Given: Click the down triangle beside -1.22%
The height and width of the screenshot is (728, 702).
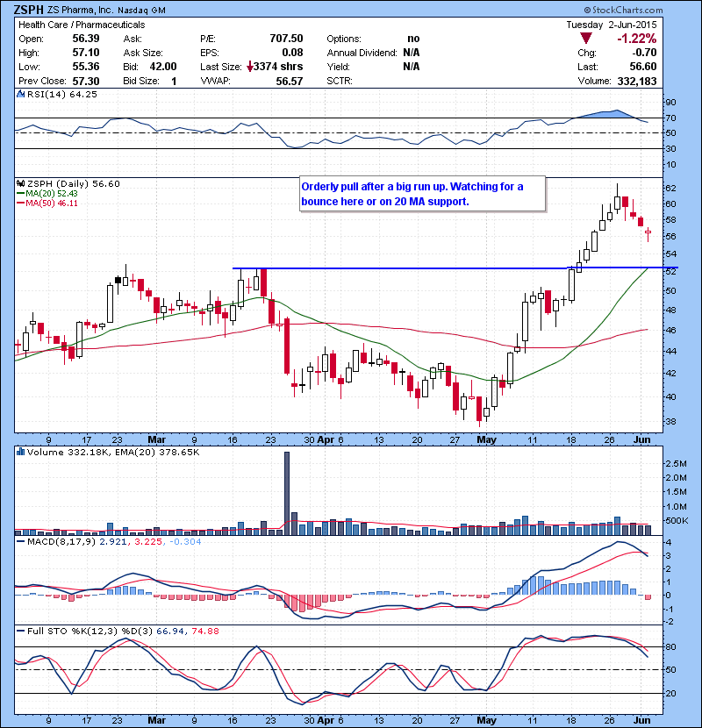Looking at the screenshot, I should tap(586, 39).
